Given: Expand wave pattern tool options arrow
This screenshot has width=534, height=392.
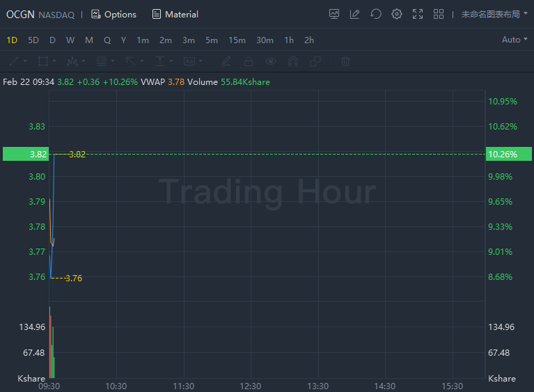Looking at the screenshot, I should [x=84, y=61].
